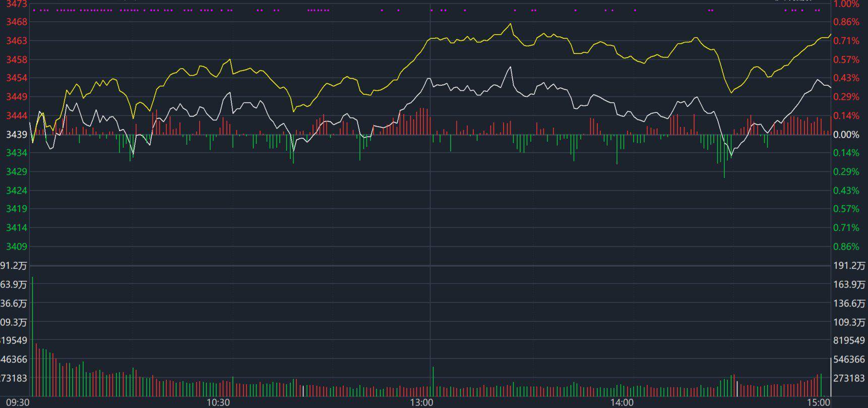Click the green 0.43% percentage label

click(846, 191)
